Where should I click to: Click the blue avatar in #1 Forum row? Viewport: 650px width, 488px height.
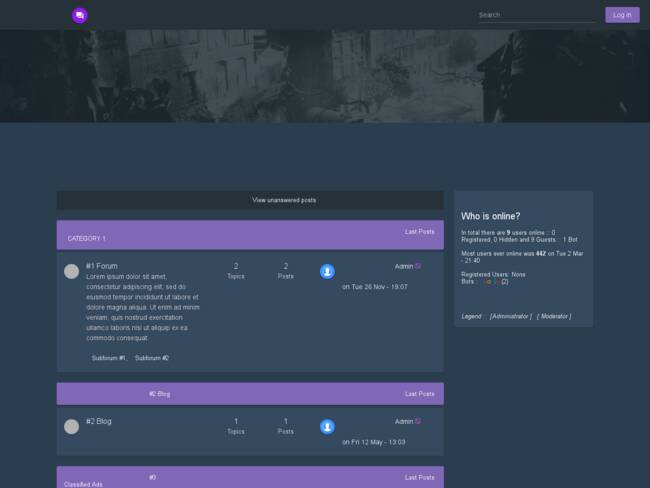click(x=327, y=271)
